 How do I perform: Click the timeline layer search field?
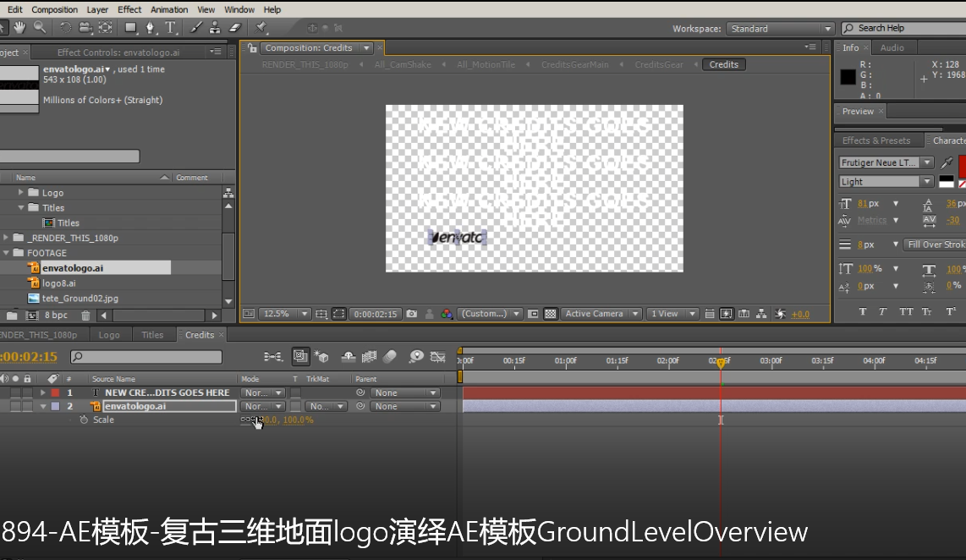pos(146,357)
